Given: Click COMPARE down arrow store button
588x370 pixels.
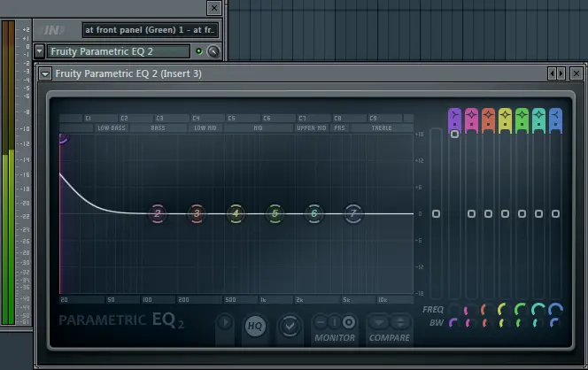Looking at the screenshot, I should click(x=379, y=322).
